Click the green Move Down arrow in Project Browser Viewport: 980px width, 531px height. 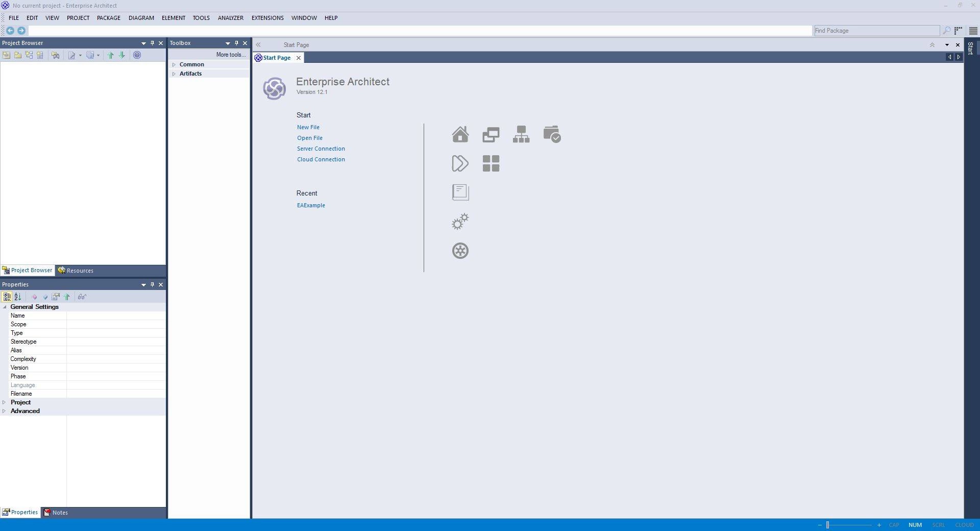pos(122,55)
